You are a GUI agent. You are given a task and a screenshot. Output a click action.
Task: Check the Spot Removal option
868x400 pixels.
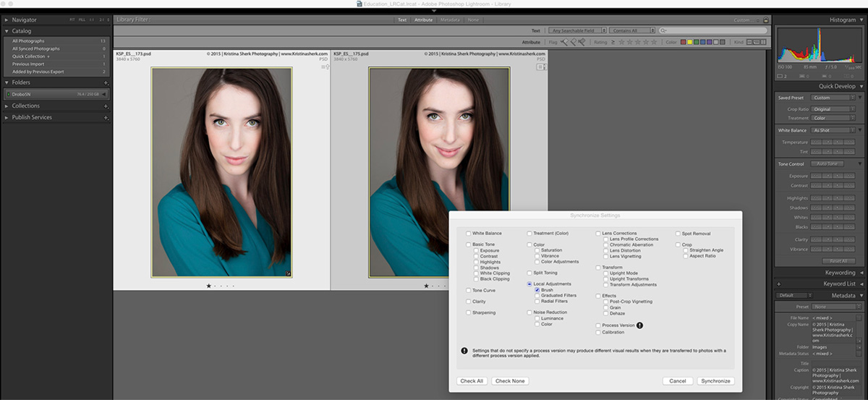[x=678, y=234]
